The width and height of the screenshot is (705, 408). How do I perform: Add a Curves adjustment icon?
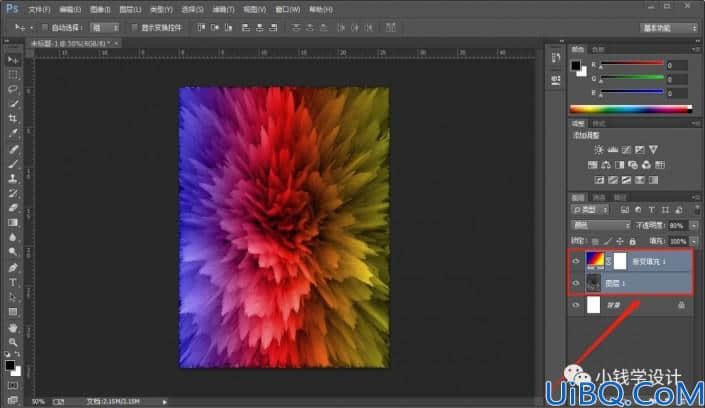point(626,150)
